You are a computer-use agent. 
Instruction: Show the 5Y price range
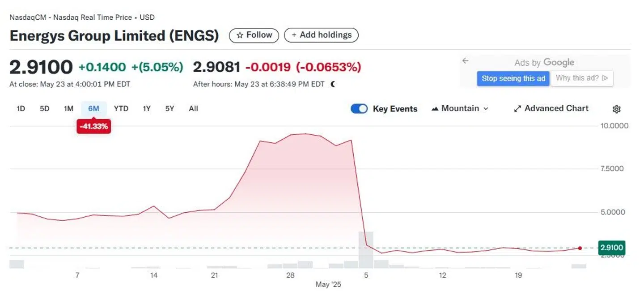pyautogui.click(x=169, y=109)
